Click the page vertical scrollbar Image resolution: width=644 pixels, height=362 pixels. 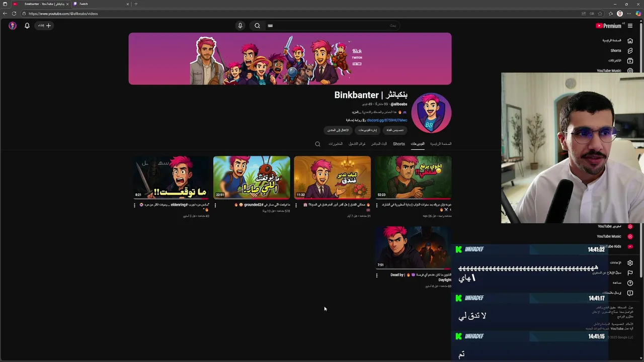tap(641, 151)
